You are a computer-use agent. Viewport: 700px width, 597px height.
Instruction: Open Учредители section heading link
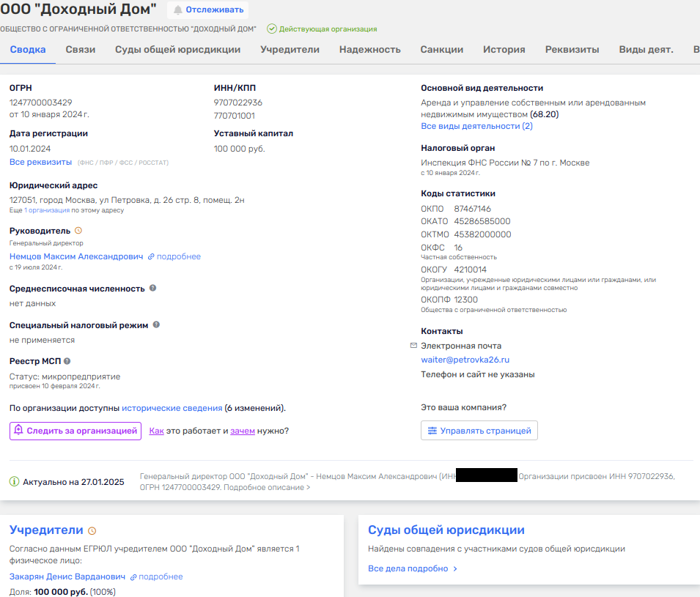click(x=46, y=530)
